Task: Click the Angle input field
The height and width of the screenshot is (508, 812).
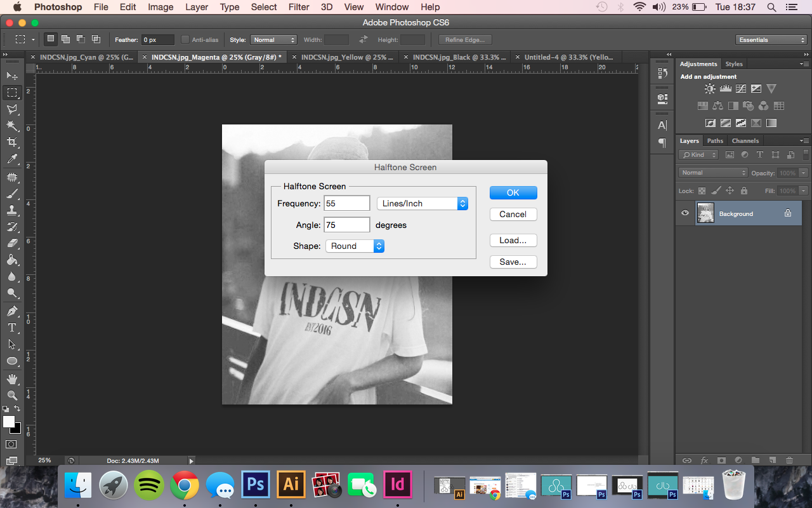Action: click(x=347, y=225)
